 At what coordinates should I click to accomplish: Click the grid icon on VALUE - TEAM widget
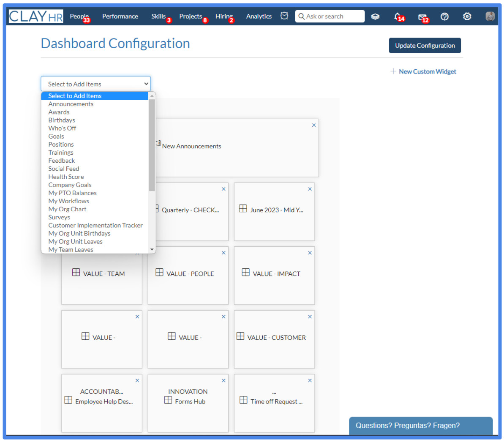pos(76,273)
